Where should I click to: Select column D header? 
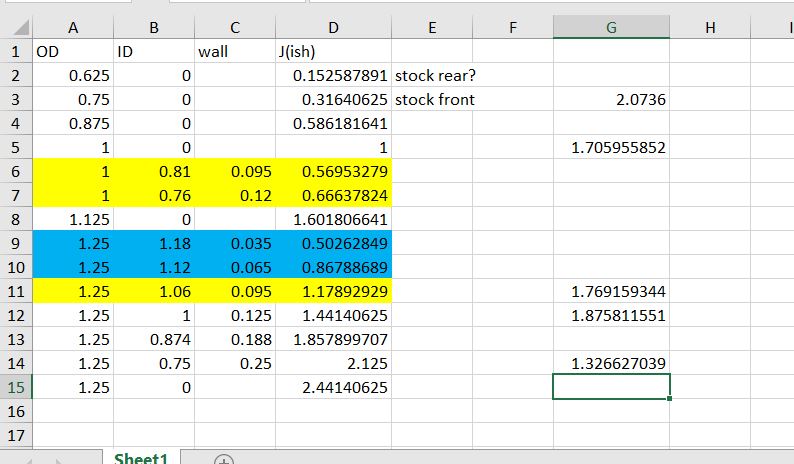(x=333, y=29)
